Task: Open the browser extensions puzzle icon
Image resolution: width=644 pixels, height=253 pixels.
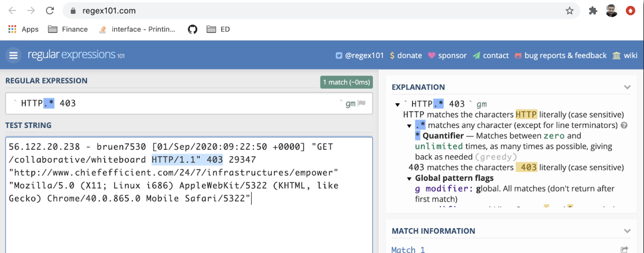Action: [x=593, y=11]
